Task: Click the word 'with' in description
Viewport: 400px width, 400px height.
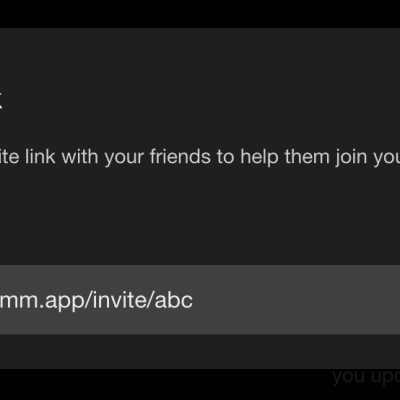Action: click(80, 156)
